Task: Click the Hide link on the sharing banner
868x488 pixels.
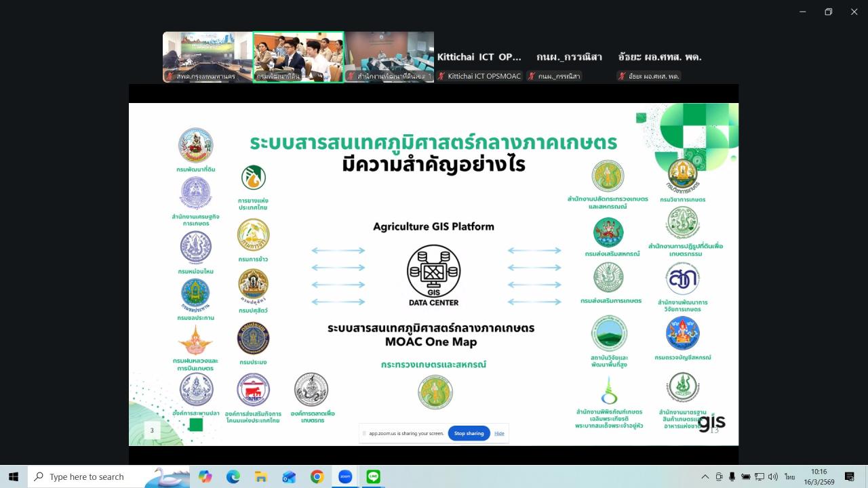Action: coord(499,433)
